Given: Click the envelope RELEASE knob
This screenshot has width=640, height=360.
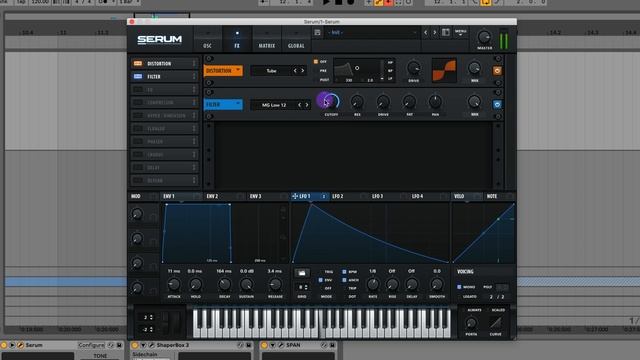Looking at the screenshot, I should pos(275,284).
